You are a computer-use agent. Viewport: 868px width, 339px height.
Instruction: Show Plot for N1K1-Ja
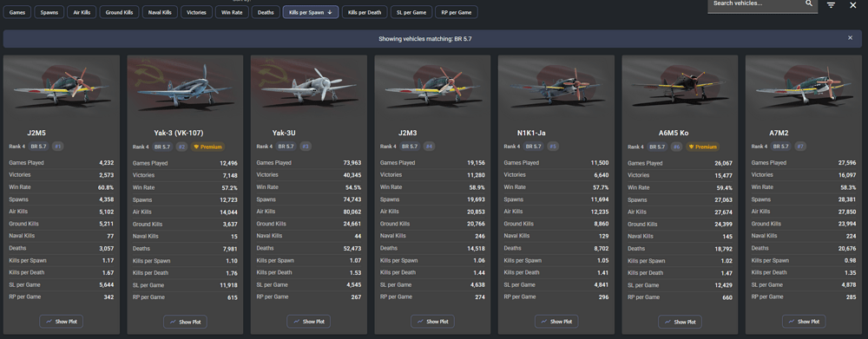point(556,322)
